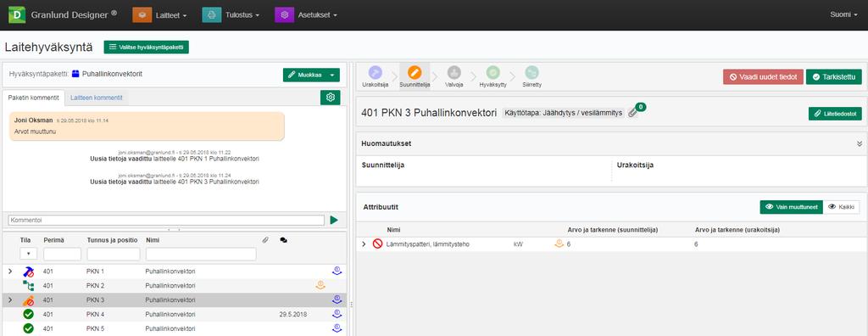The height and width of the screenshot is (336, 868).
Task: Click the Tunnus ja positio filter field
Action: point(114,254)
